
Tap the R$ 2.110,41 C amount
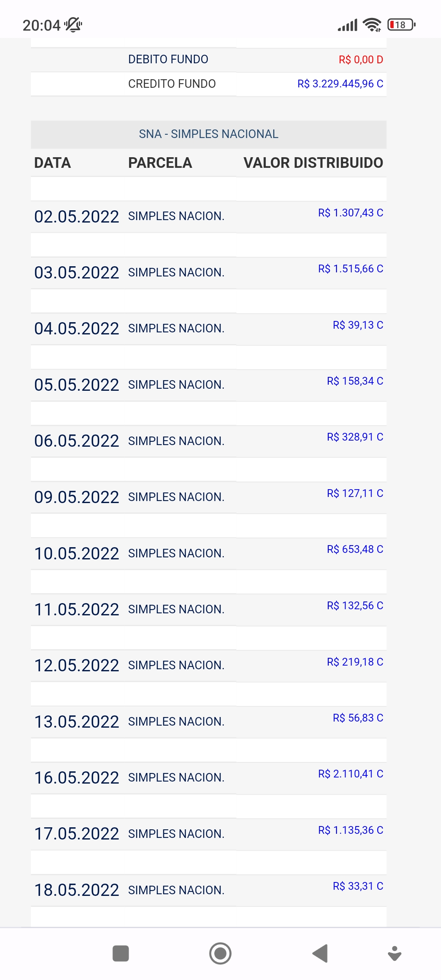[x=350, y=774]
